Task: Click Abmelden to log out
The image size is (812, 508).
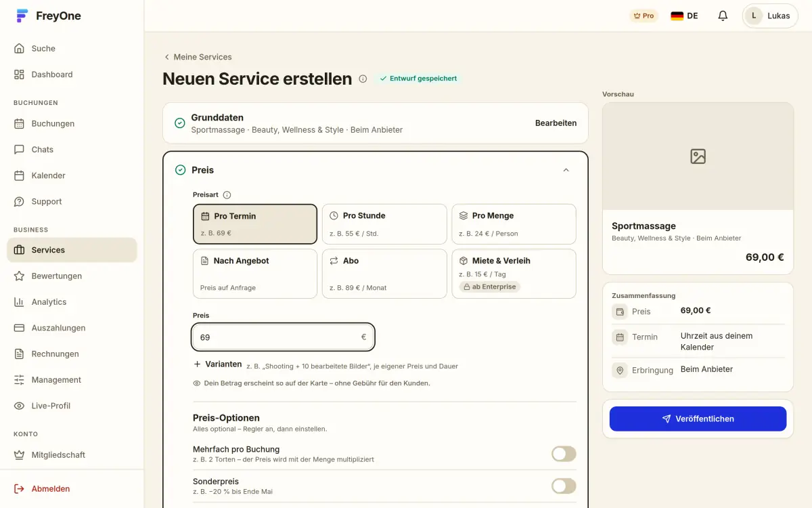Action: (x=72, y=489)
